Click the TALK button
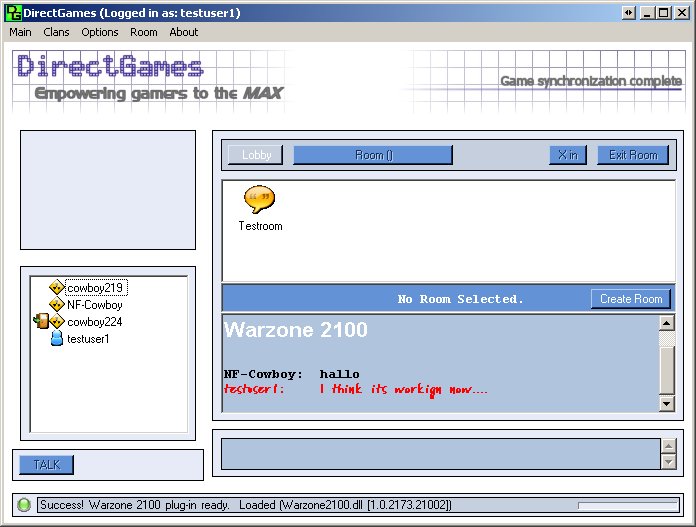The height and width of the screenshot is (527, 696). click(47, 465)
